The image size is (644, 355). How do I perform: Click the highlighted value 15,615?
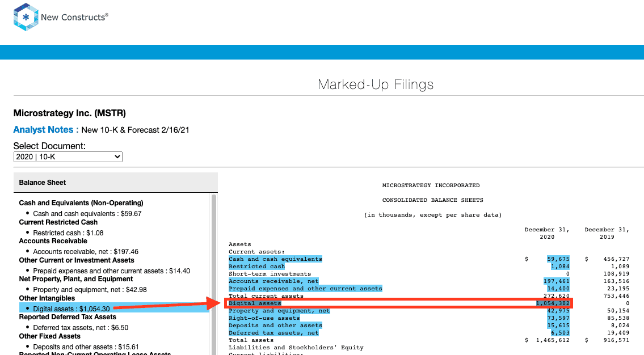click(x=558, y=326)
